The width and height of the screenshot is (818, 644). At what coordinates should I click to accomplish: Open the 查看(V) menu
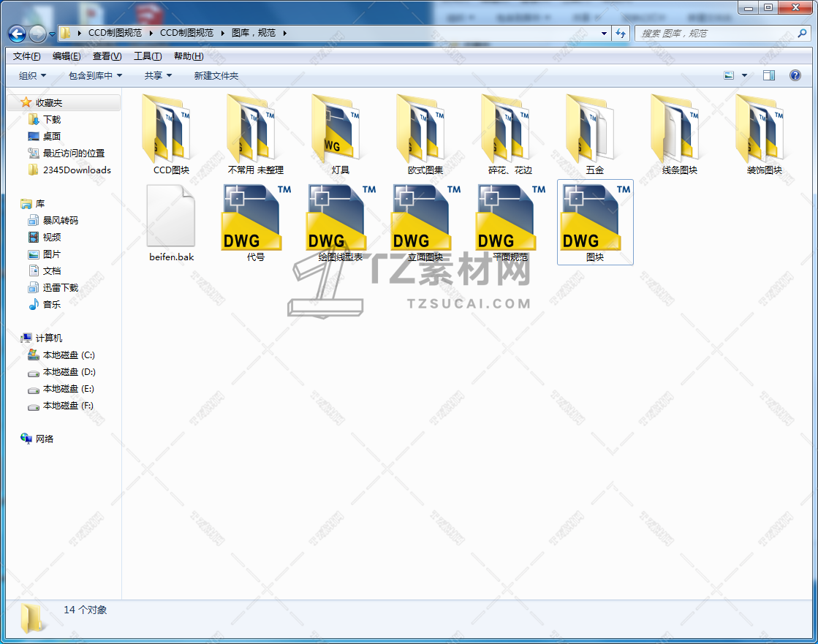[107, 56]
